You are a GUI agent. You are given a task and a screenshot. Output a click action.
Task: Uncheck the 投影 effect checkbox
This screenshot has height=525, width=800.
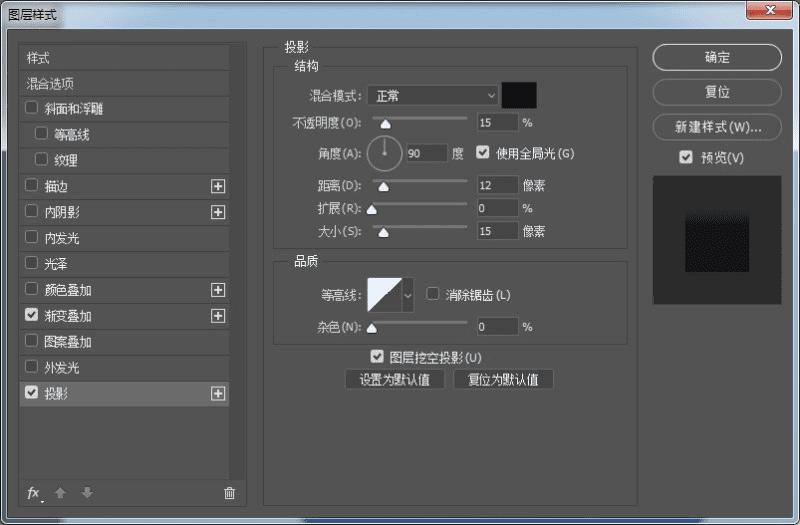coord(31,392)
